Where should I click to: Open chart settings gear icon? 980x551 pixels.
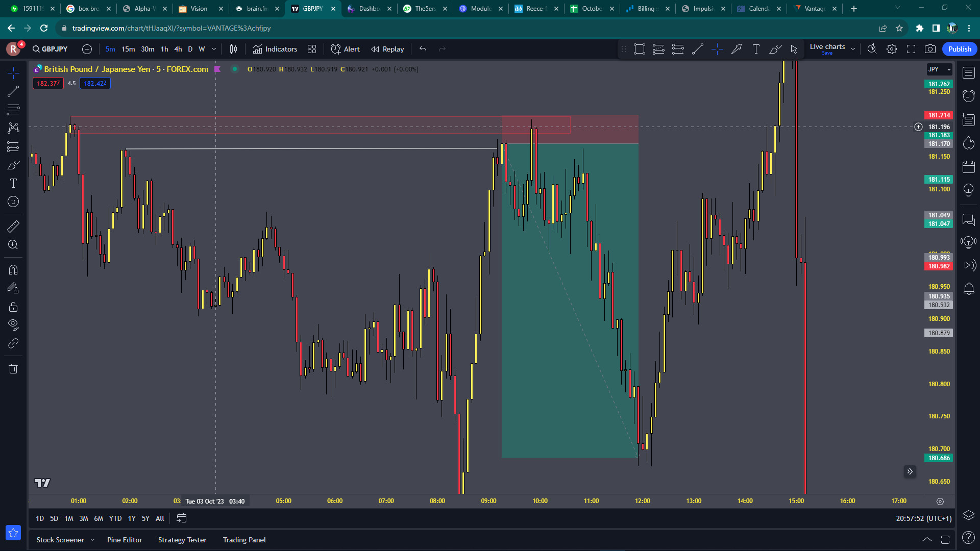click(891, 49)
